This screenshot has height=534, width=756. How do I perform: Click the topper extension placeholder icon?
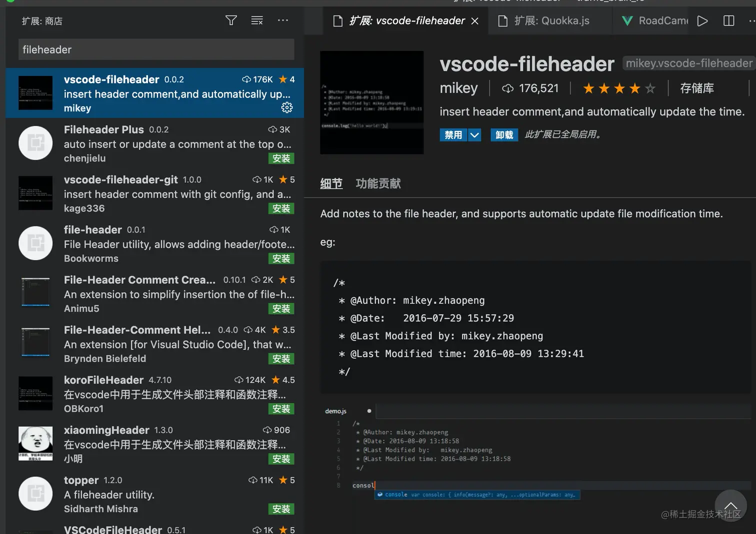(35, 494)
